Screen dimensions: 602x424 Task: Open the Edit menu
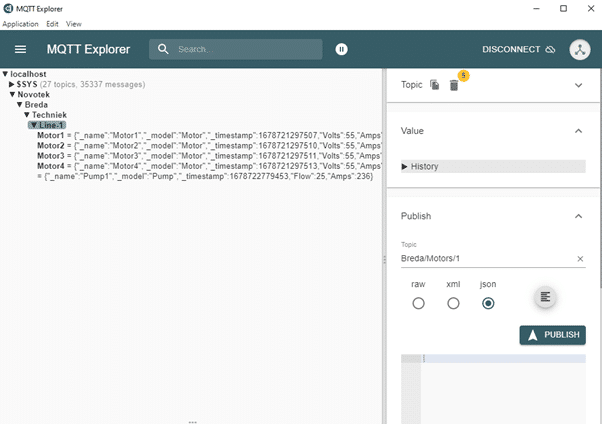52,23
